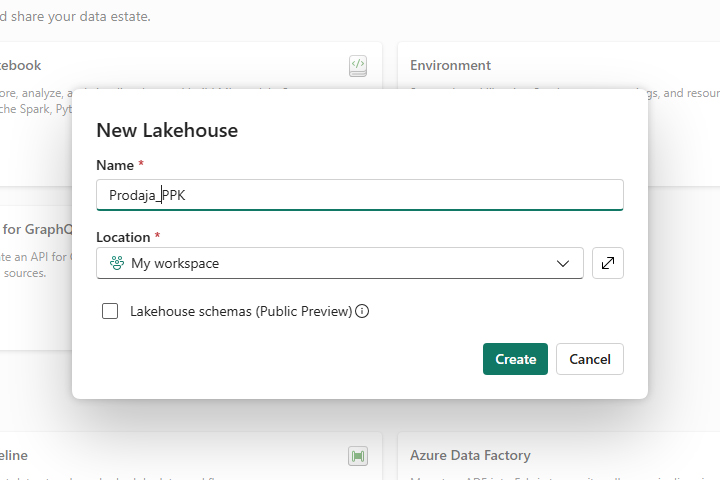Click the Pipeline card title text

(14, 455)
